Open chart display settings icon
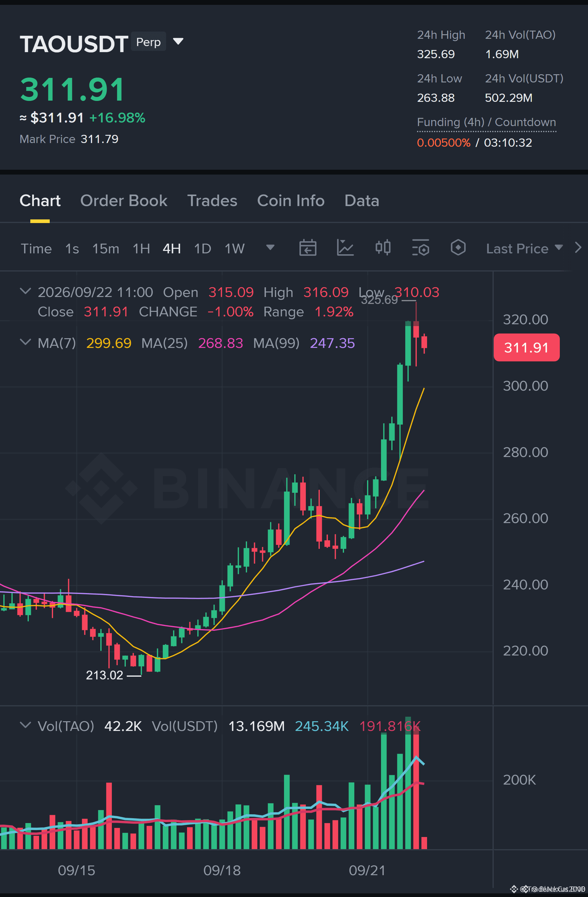Screen dimensions: 588x897 [421, 248]
